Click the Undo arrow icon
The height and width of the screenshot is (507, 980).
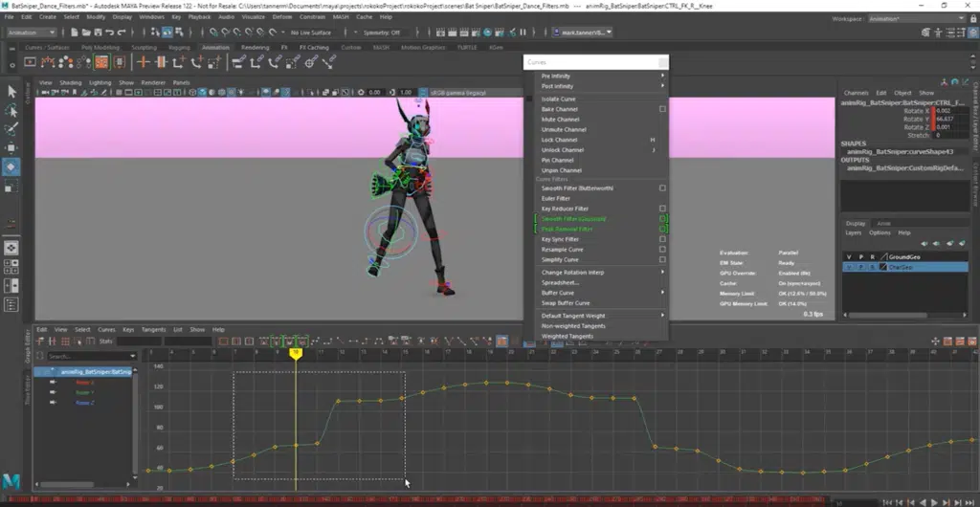point(109,33)
